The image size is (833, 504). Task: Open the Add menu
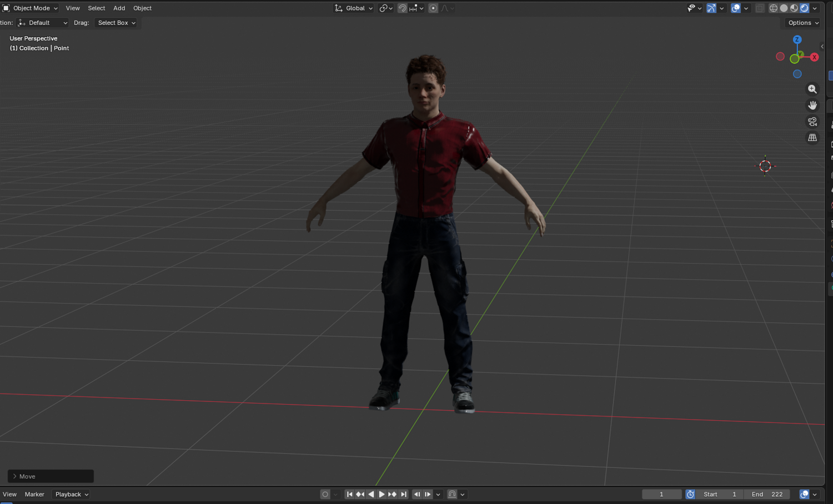[x=119, y=8]
